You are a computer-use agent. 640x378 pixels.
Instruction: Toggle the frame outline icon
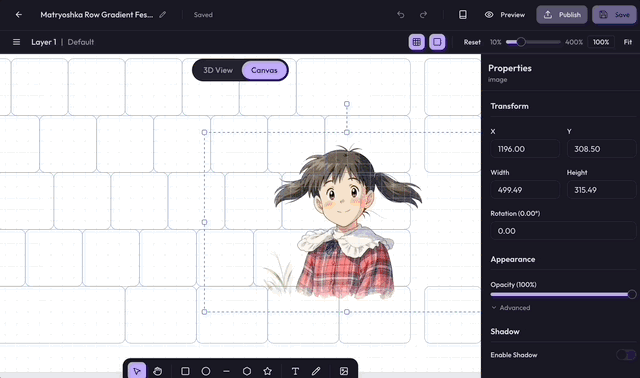(437, 42)
